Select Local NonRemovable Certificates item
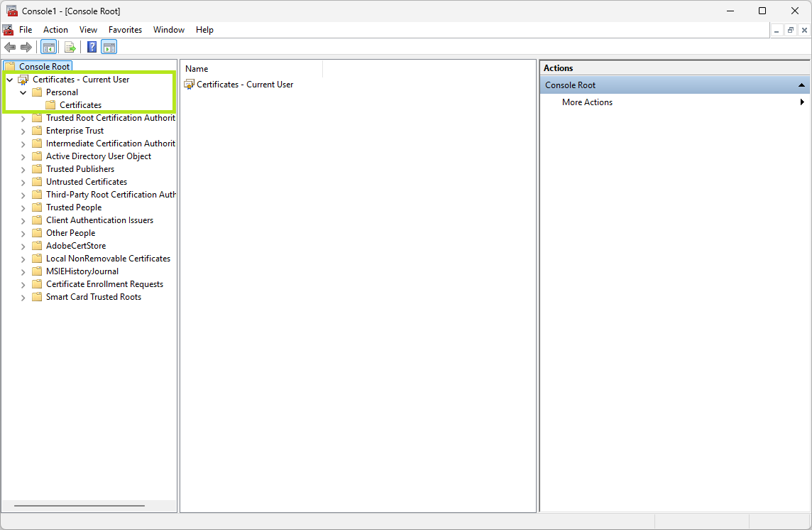 108,259
